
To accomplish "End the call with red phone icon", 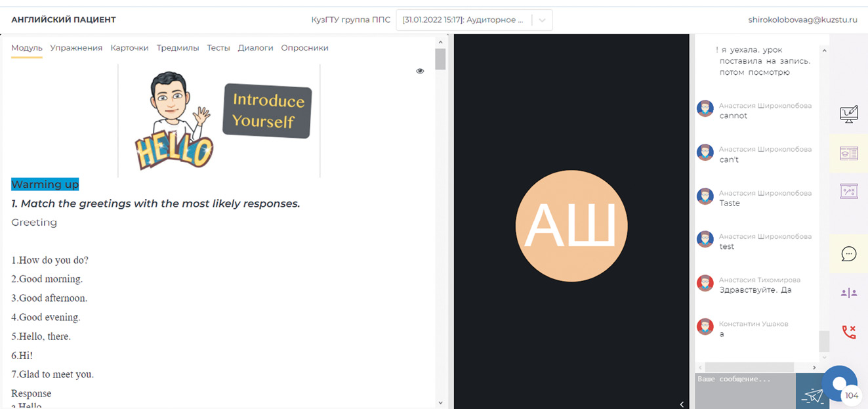I will click(849, 332).
